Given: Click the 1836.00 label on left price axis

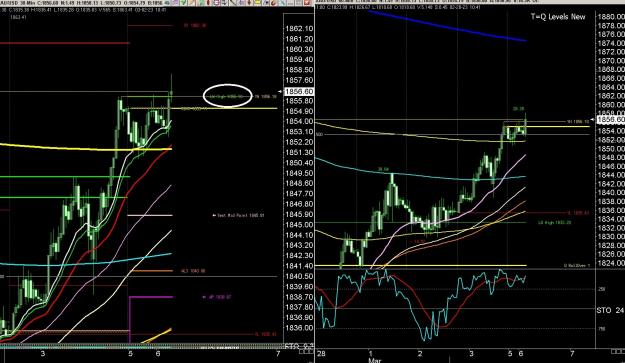Looking at the screenshot, I should pyautogui.click(x=299, y=328).
